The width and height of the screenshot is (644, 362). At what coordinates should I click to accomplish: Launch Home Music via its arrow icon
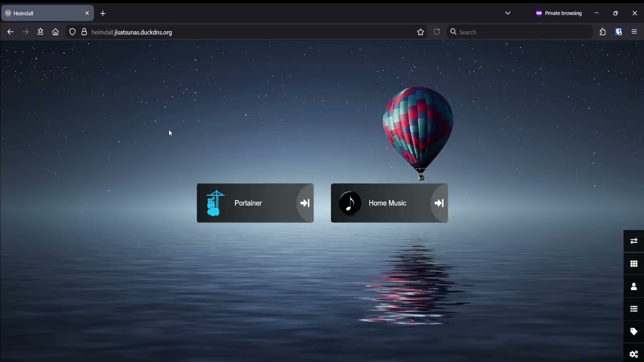coord(439,203)
